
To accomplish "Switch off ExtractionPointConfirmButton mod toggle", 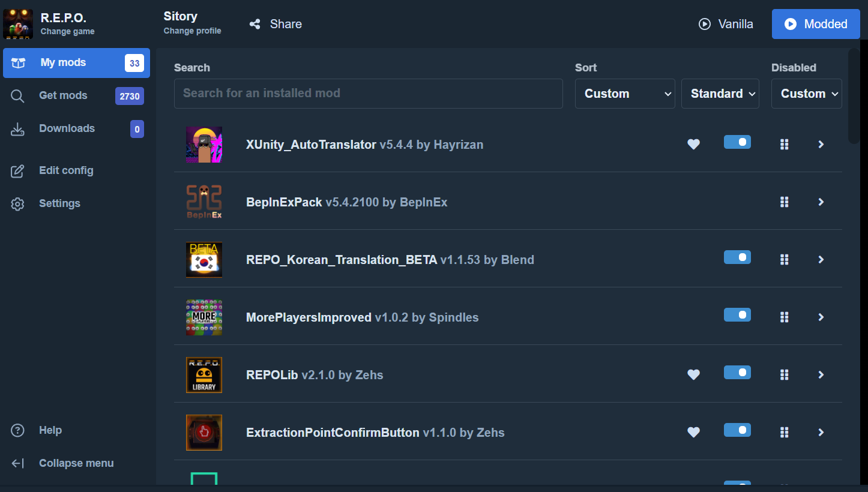I will 737,430.
